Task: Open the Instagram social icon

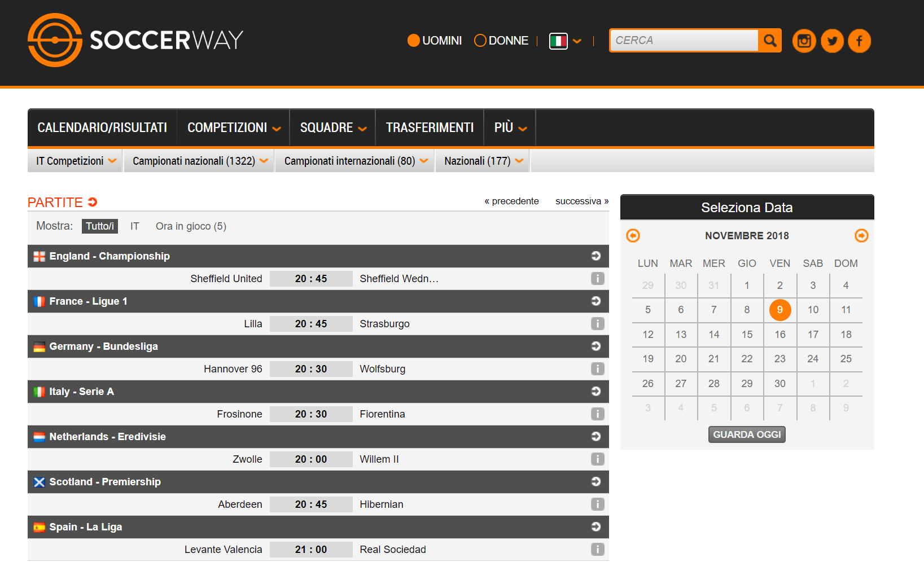Action: pos(804,41)
